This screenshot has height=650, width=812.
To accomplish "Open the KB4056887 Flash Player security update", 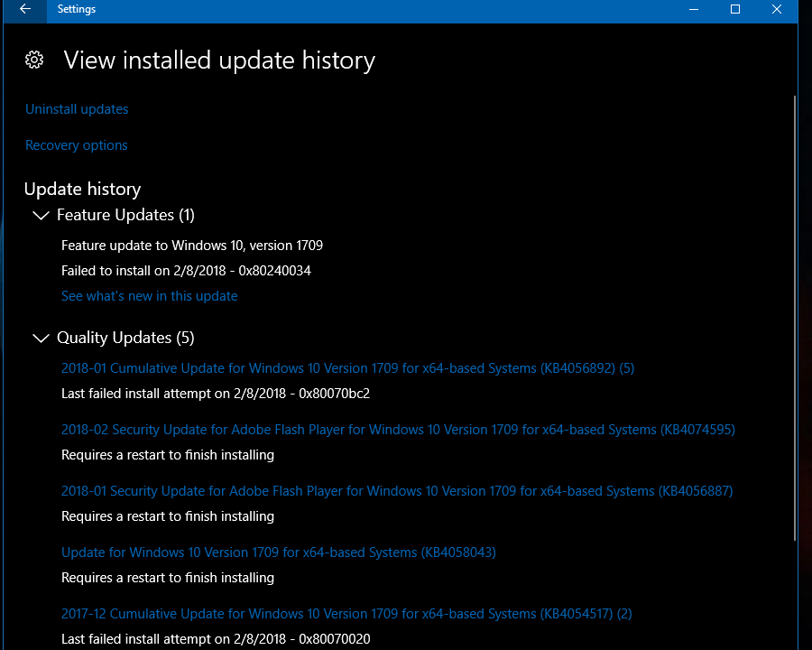I will [397, 491].
